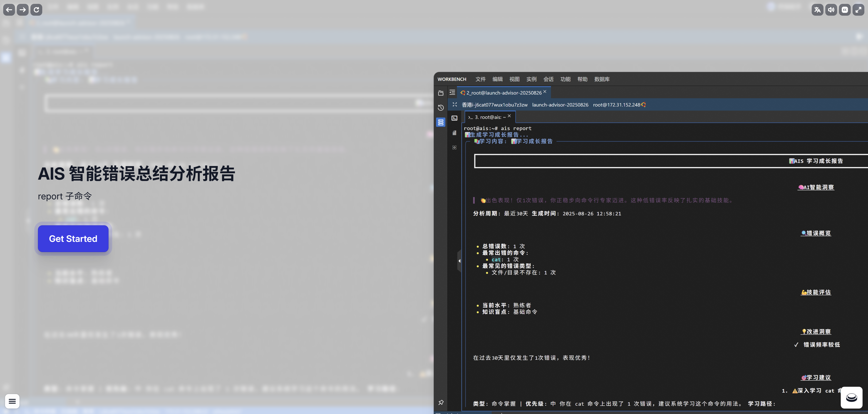Click the 总错误数: 1 次 line
The height and width of the screenshot is (414, 868).
tap(503, 246)
